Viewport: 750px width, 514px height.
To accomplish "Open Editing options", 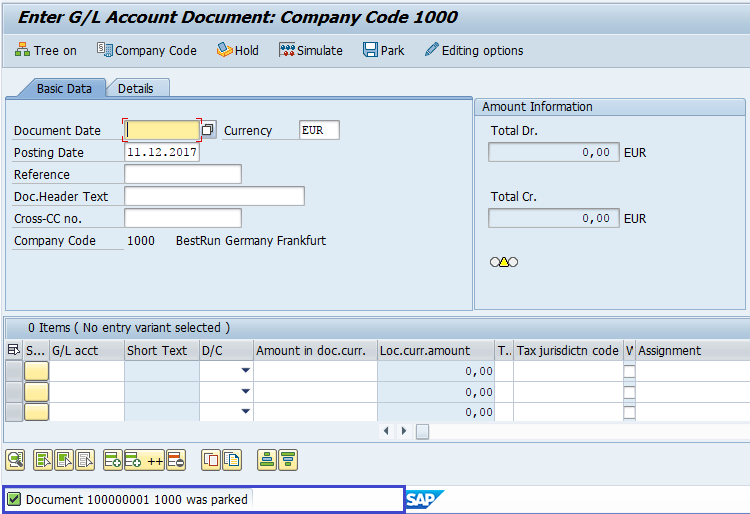I will [473, 50].
